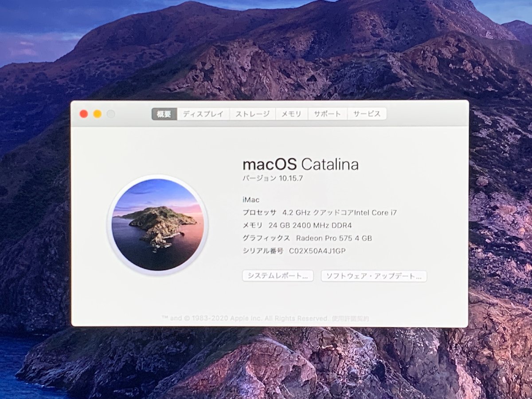Open the サポート tab

point(328,114)
